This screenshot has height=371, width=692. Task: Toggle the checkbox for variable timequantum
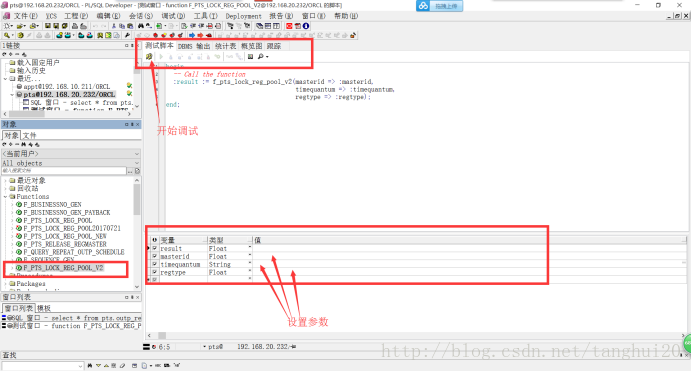pos(154,264)
